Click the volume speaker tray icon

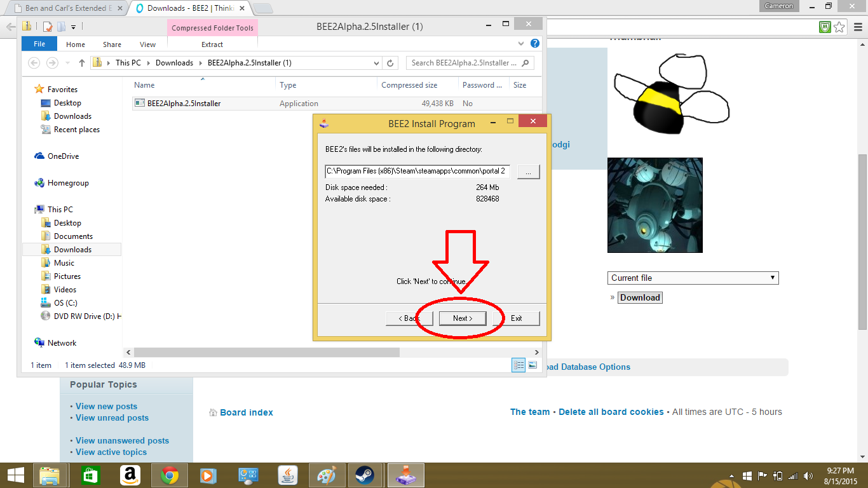click(x=808, y=475)
